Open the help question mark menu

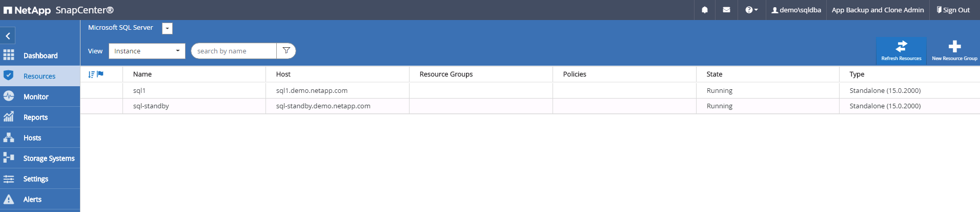751,10
